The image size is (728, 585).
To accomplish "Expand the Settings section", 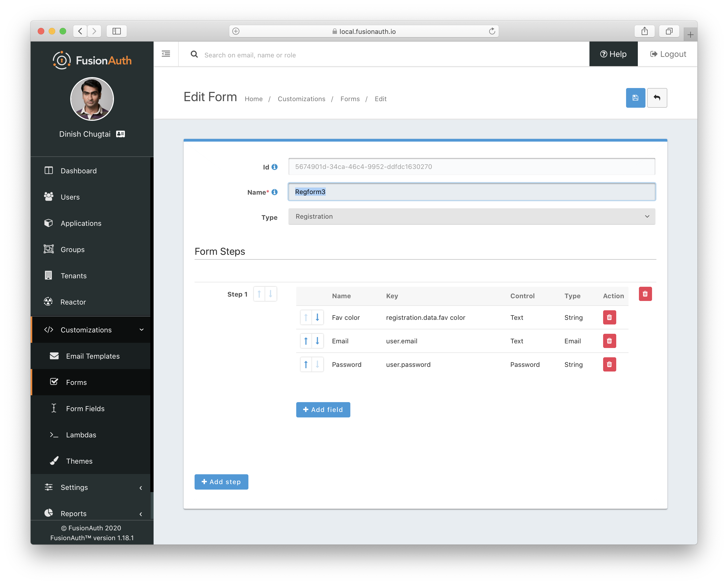I will [x=74, y=487].
